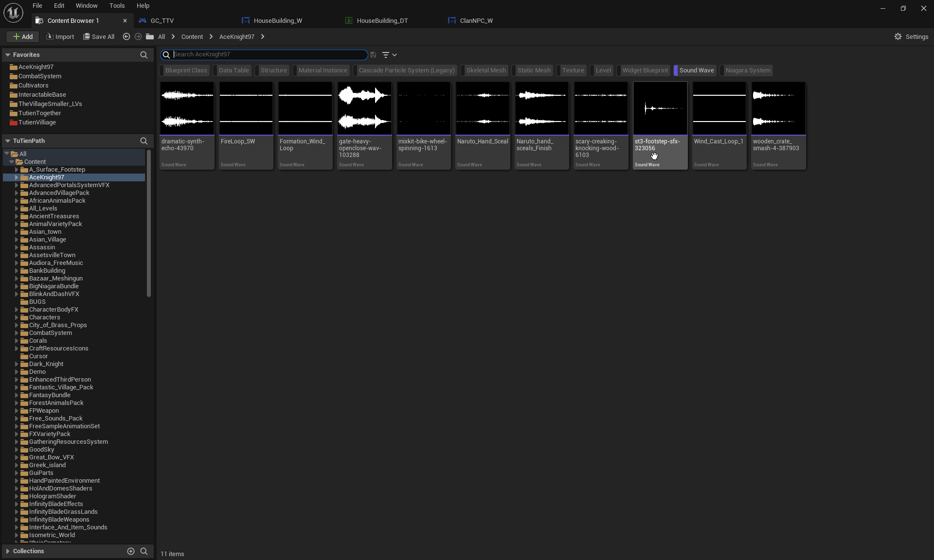Search within the Favorites panel
This screenshot has width=934, height=560.
(x=144, y=55)
